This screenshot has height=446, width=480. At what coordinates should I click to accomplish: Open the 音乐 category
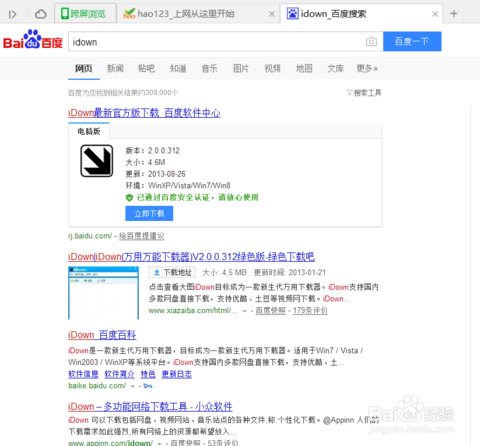209,69
